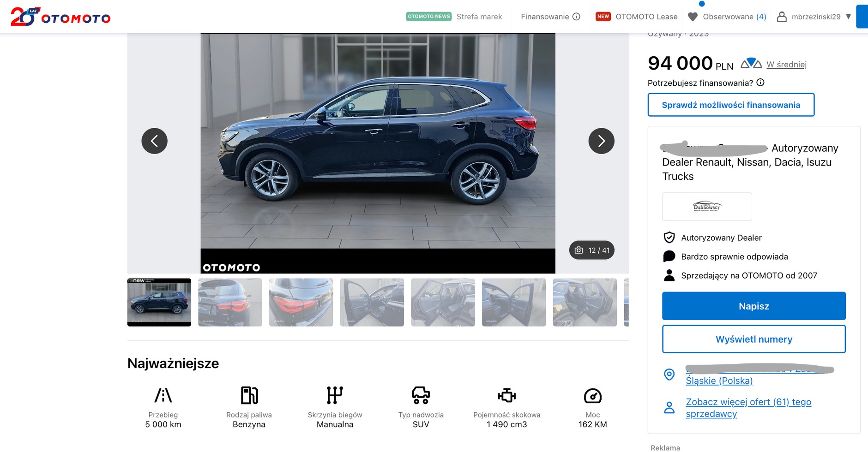Click 'Sprzedający na OTOMOTO od 2007' text
Viewport: 868px width, 452px height.
coord(749,275)
